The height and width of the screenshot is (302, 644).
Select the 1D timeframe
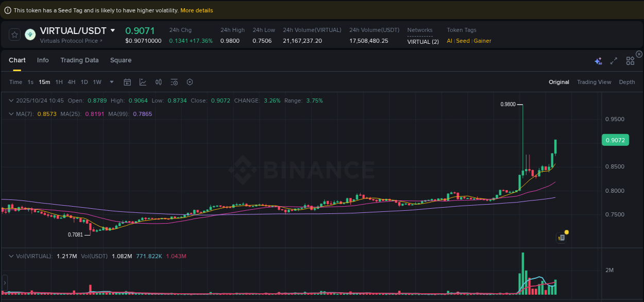click(x=84, y=82)
